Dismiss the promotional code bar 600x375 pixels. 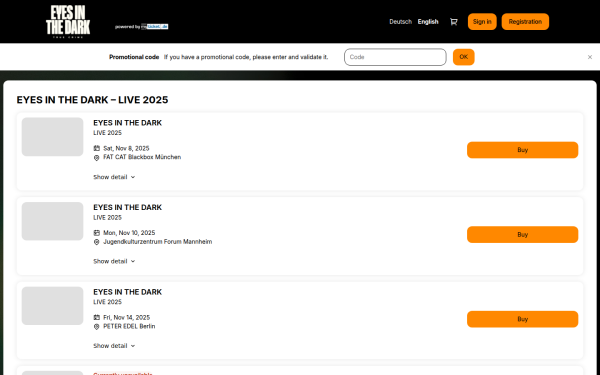click(590, 57)
